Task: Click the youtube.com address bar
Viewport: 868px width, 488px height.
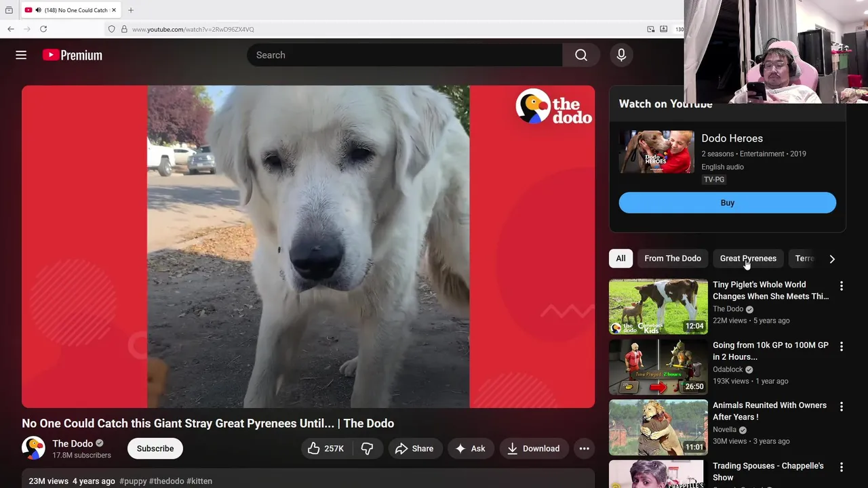Action: point(193,29)
